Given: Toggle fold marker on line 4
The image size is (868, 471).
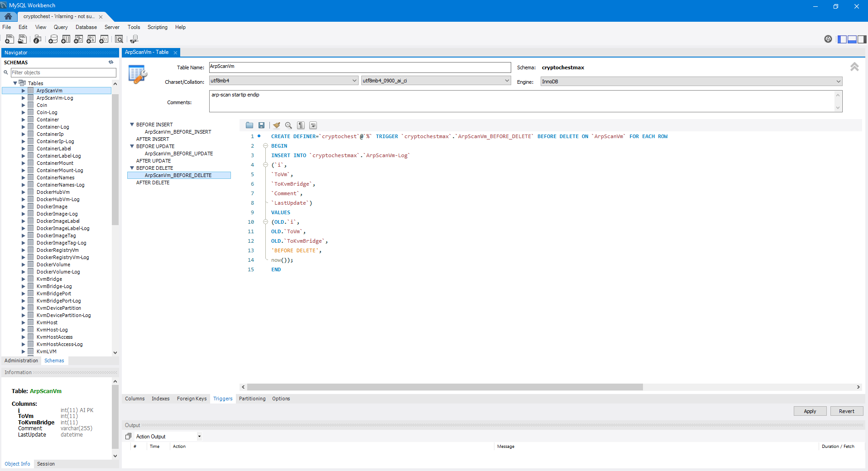Looking at the screenshot, I should pyautogui.click(x=266, y=165).
